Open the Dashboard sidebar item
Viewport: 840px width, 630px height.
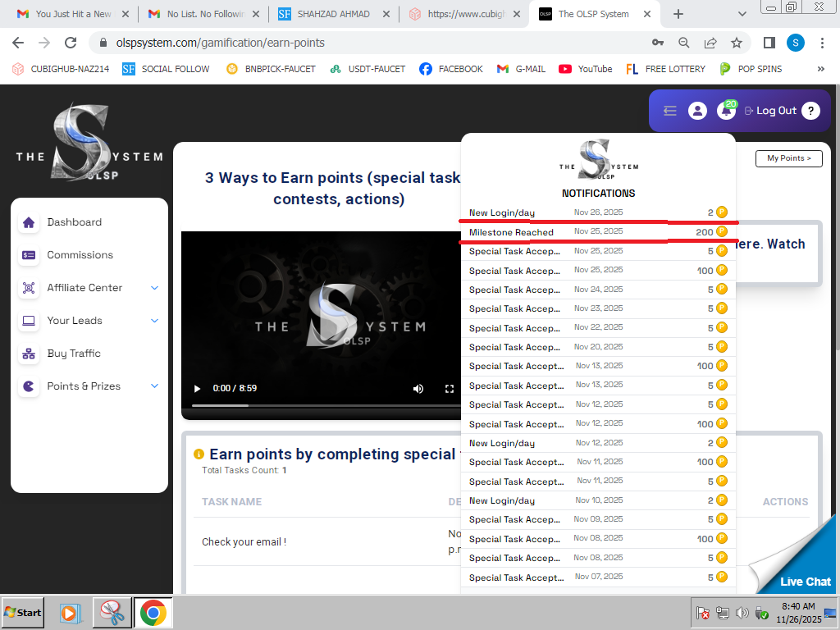[74, 222]
